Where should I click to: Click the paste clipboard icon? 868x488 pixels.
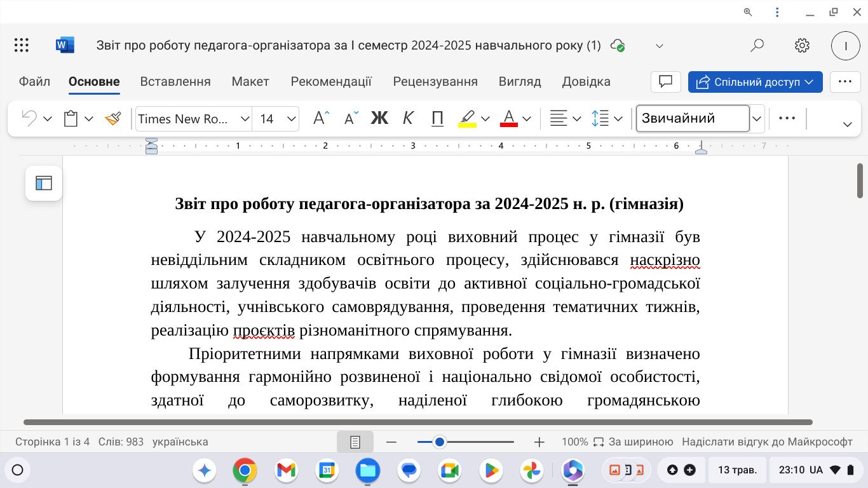(x=71, y=119)
